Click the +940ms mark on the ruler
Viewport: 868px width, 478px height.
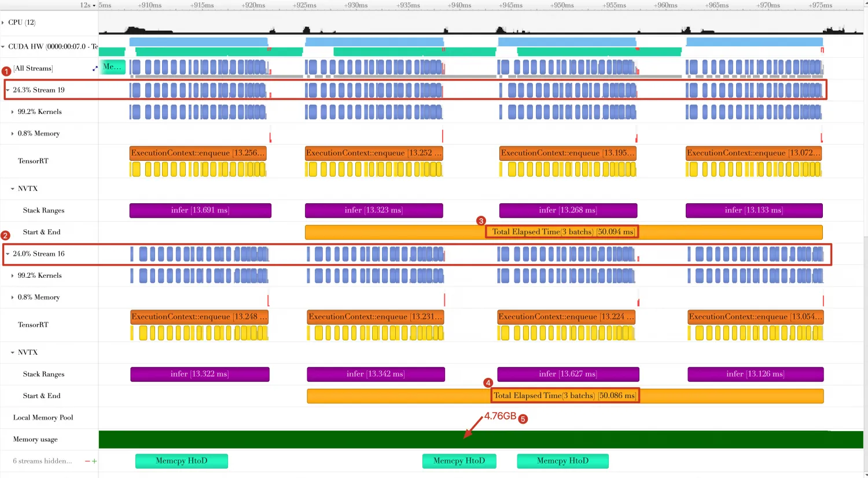[x=459, y=5]
